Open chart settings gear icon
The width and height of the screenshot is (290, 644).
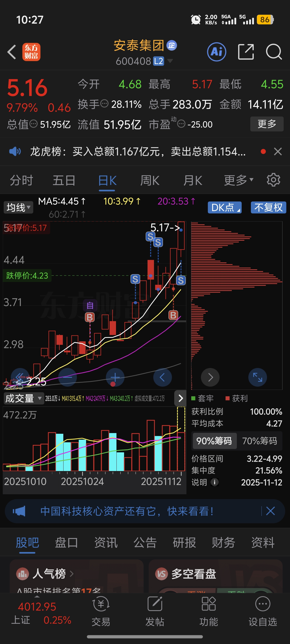[x=273, y=180]
